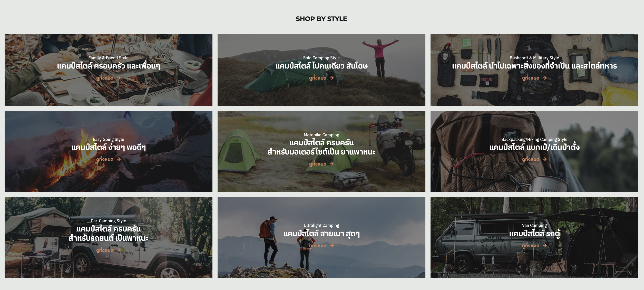Click arrow icon under Family & Friend Style
This screenshot has height=290, width=644.
point(119,78)
